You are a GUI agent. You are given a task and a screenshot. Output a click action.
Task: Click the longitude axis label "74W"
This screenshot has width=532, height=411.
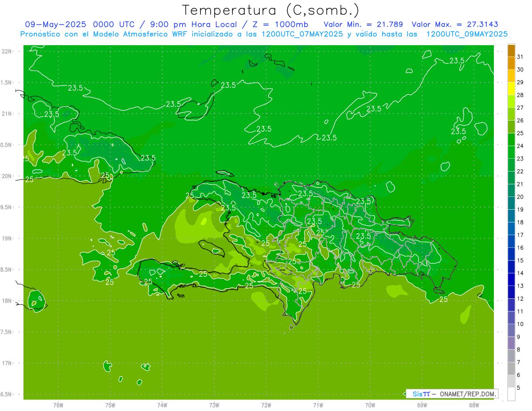tap(162, 405)
